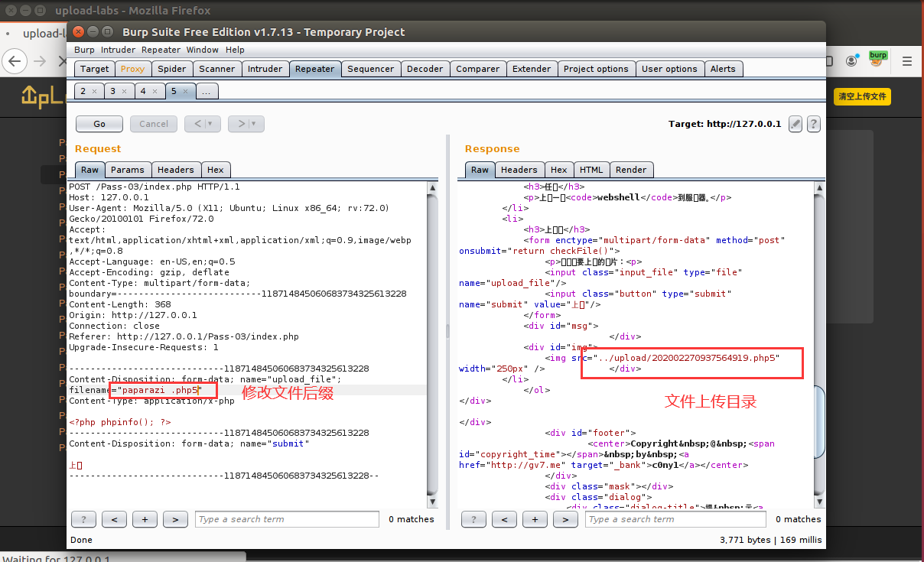Click the '+' search options in request panel
The image size is (924, 562).
click(x=145, y=519)
